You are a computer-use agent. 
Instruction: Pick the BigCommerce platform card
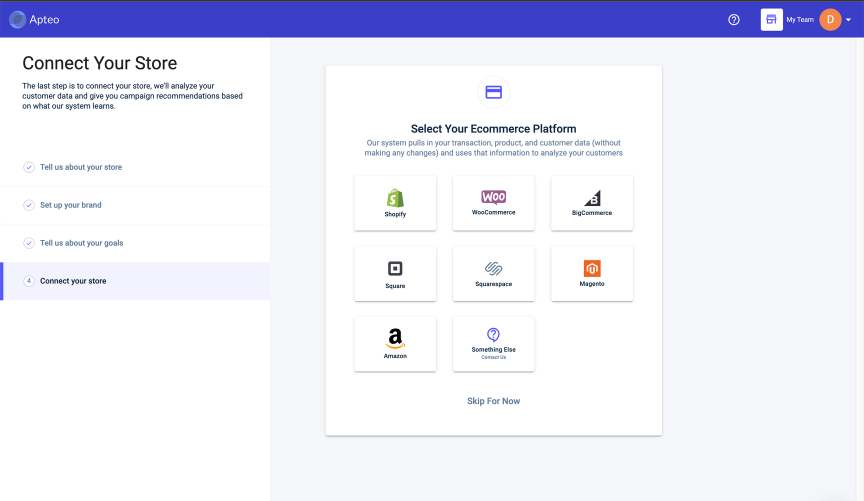592,203
